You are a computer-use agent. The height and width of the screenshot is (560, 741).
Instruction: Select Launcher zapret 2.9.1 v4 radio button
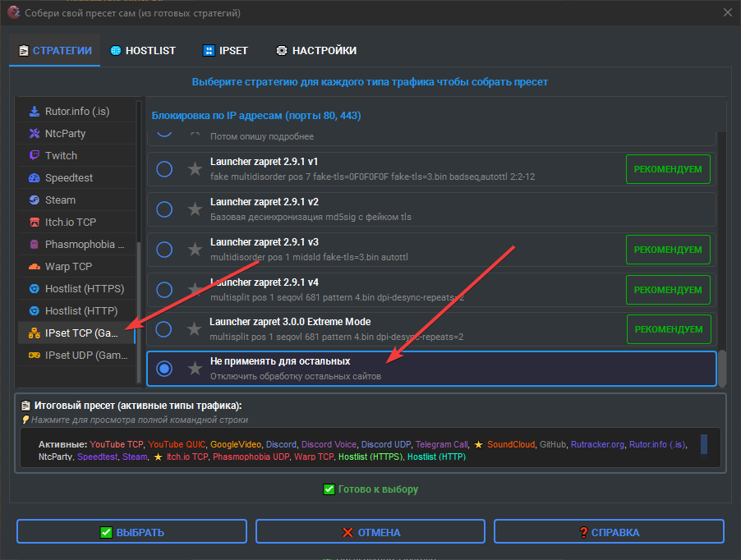coord(164,290)
